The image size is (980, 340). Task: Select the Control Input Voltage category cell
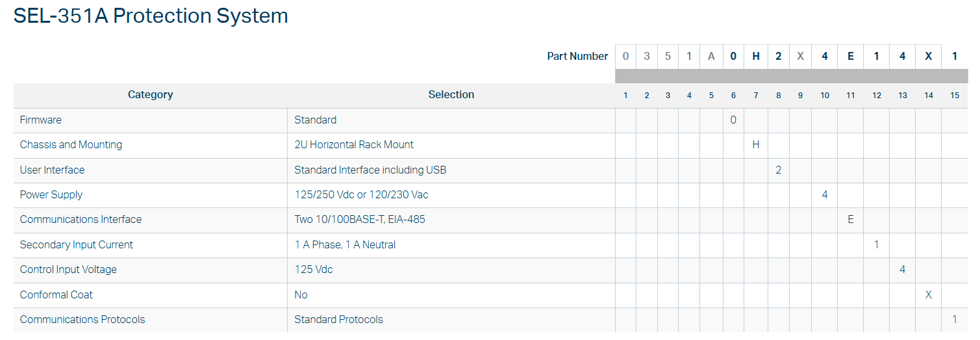(x=151, y=270)
